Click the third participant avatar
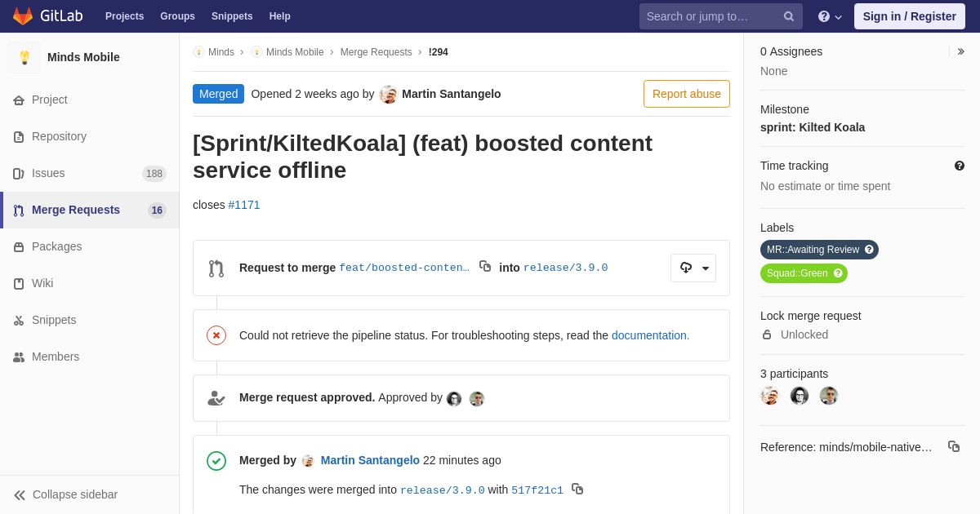Viewport: 980px width, 514px height. [x=829, y=396]
